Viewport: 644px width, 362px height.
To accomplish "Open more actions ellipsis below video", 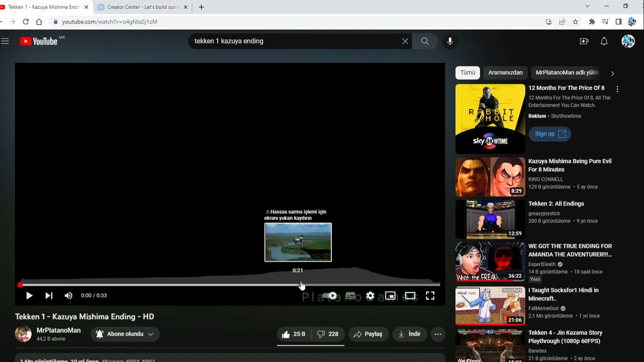I will (x=438, y=334).
